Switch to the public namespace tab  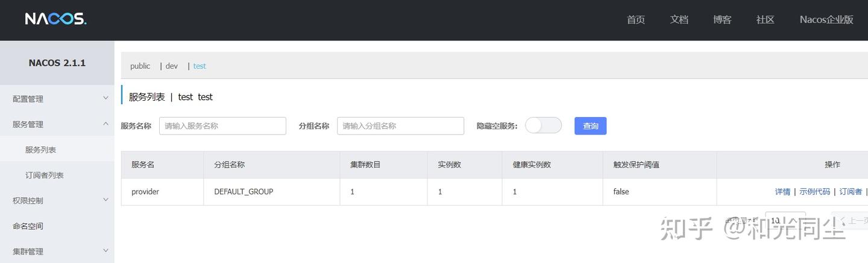140,66
